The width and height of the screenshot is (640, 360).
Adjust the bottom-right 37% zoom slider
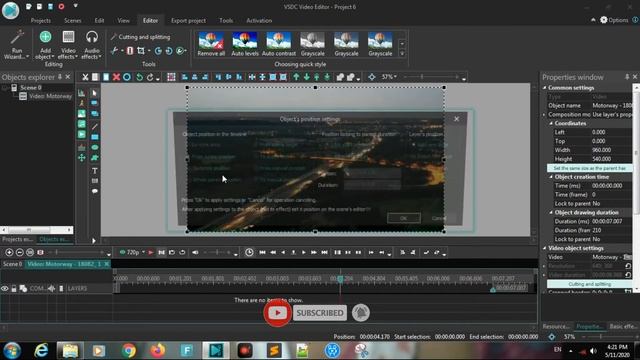[609, 337]
